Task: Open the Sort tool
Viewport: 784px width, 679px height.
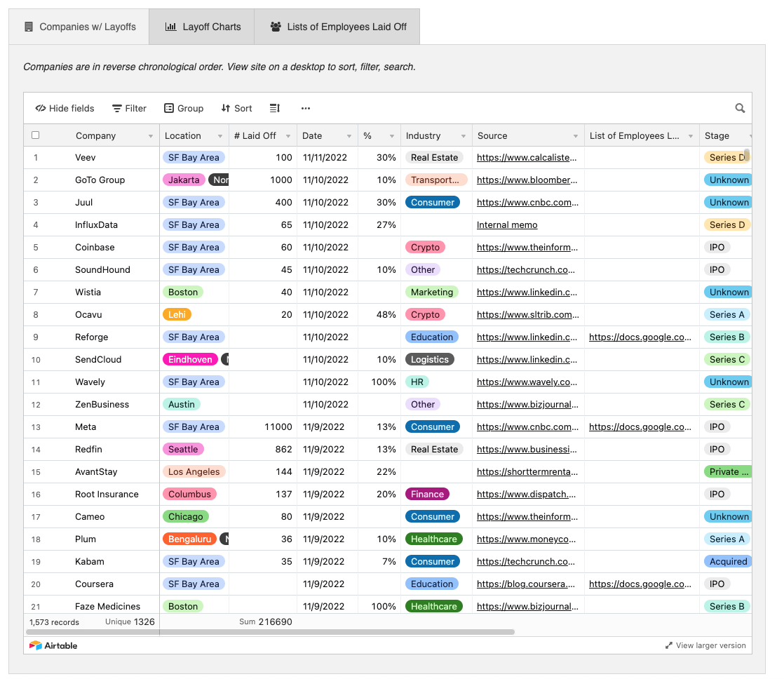Action: [x=226, y=108]
